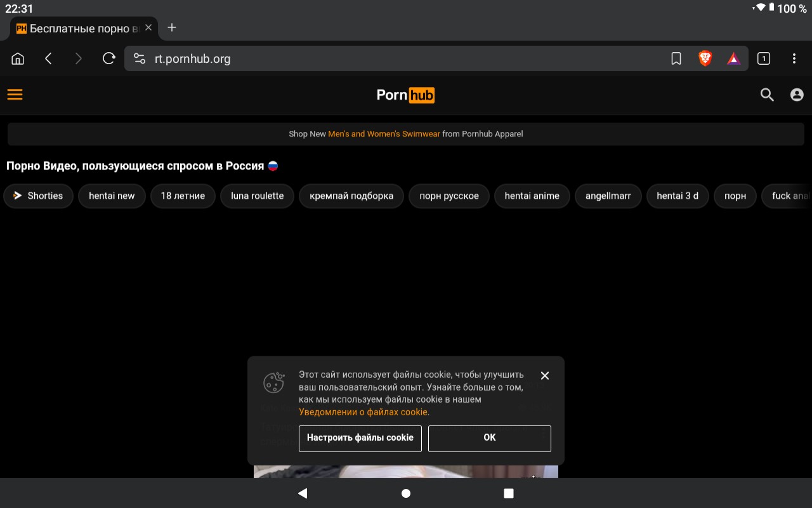Open the browser three-dot overflow menu
The height and width of the screenshot is (508, 812).
794,58
